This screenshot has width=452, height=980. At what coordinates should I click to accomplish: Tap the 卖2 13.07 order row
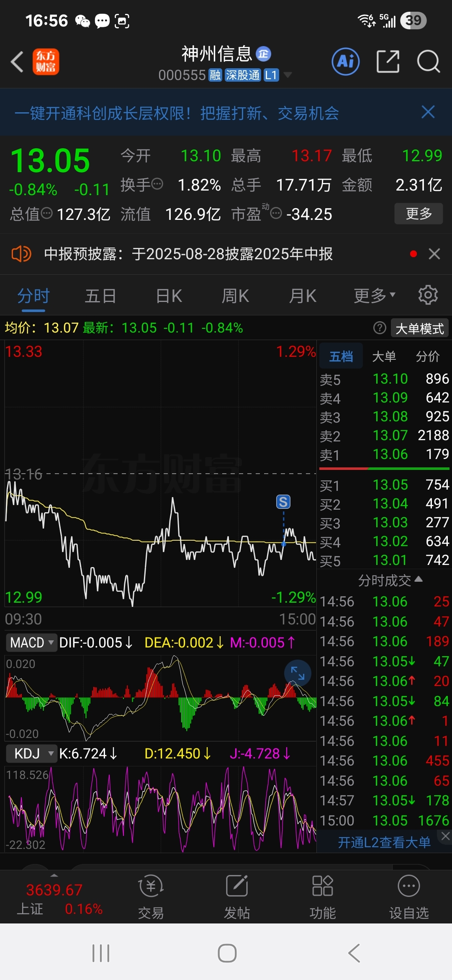point(384,436)
